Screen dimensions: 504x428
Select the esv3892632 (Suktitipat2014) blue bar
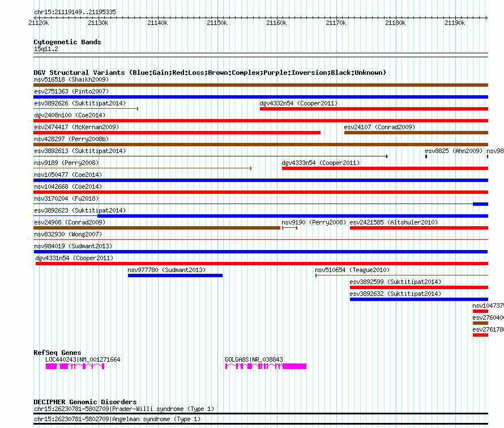click(419, 299)
